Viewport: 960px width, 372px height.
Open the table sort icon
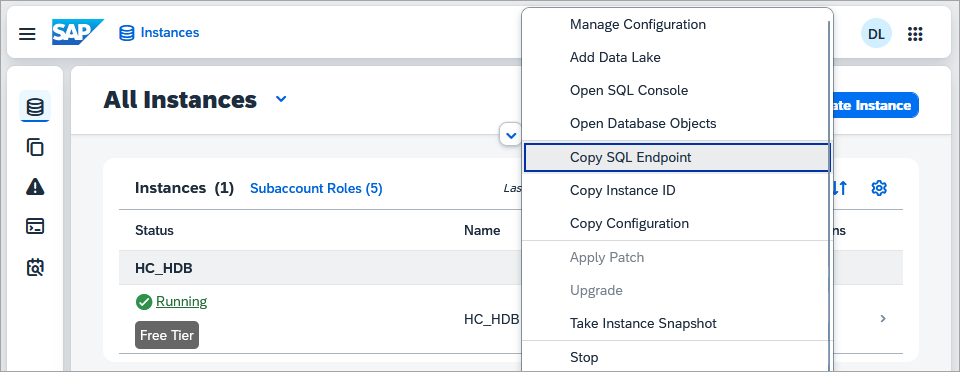coord(841,188)
